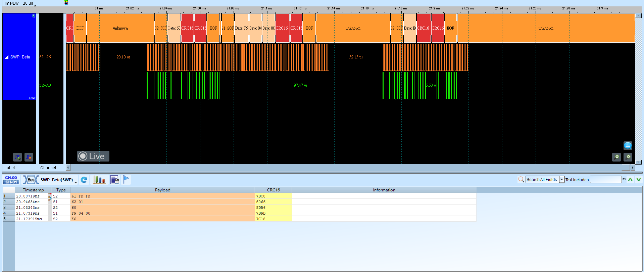
Task: Collapse the SWP_Beta bus triangle
Action: pos(6,57)
